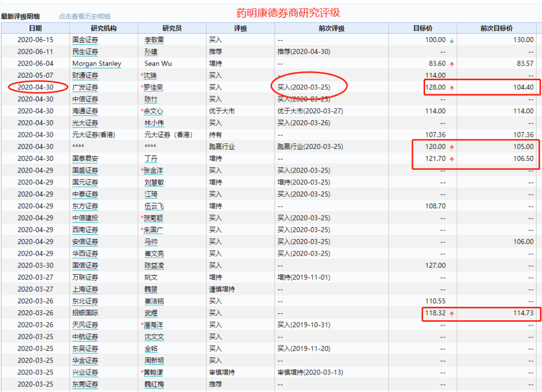
Task: Open analyst 潘海洋 profile link
Action: pyautogui.click(x=153, y=325)
